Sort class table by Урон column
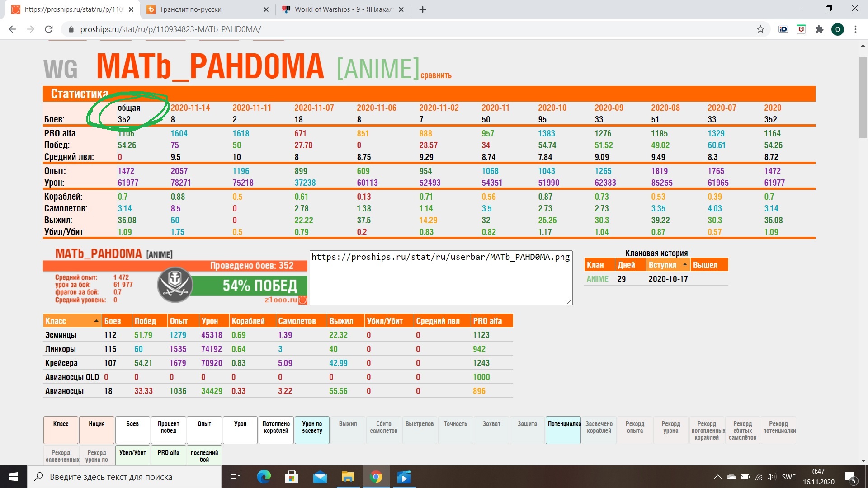 pos(214,321)
